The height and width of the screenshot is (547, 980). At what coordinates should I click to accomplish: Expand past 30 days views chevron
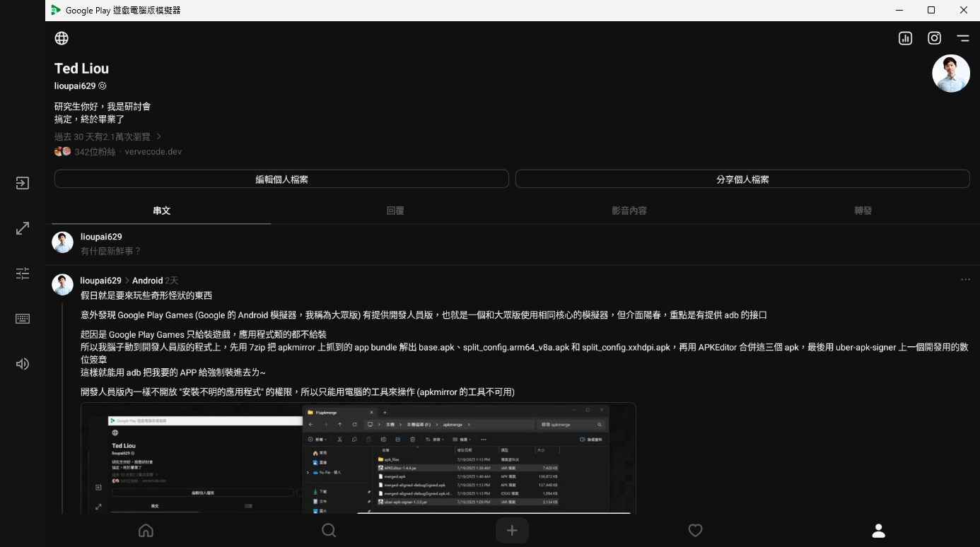159,136
